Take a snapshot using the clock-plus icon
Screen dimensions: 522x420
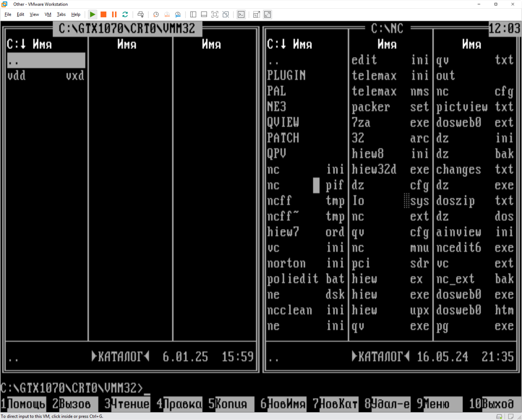(x=156, y=14)
